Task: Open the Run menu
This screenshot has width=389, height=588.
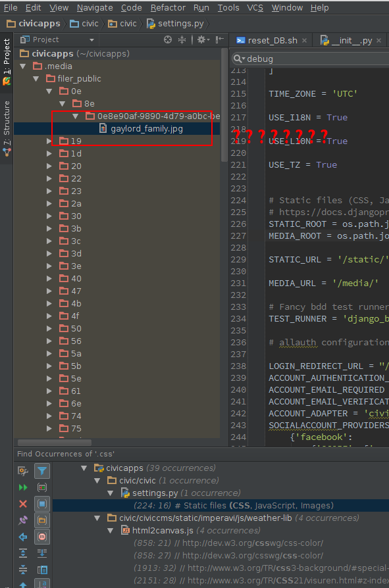Action: 201,7
